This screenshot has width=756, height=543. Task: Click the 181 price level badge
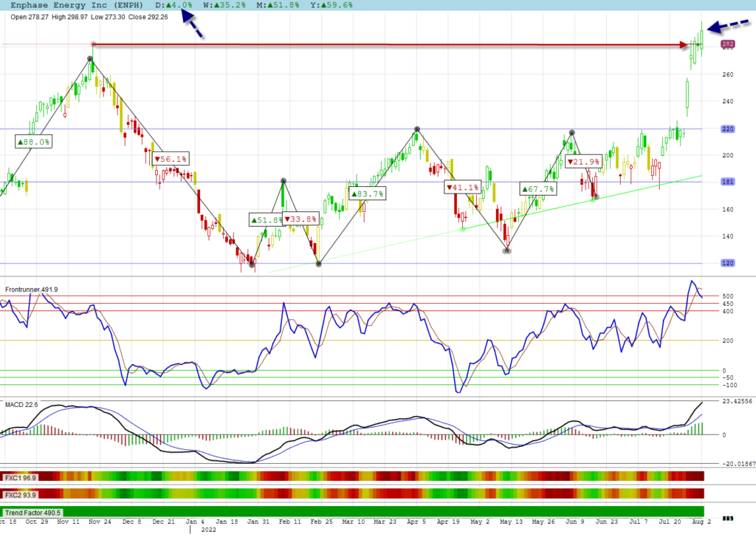pos(727,182)
